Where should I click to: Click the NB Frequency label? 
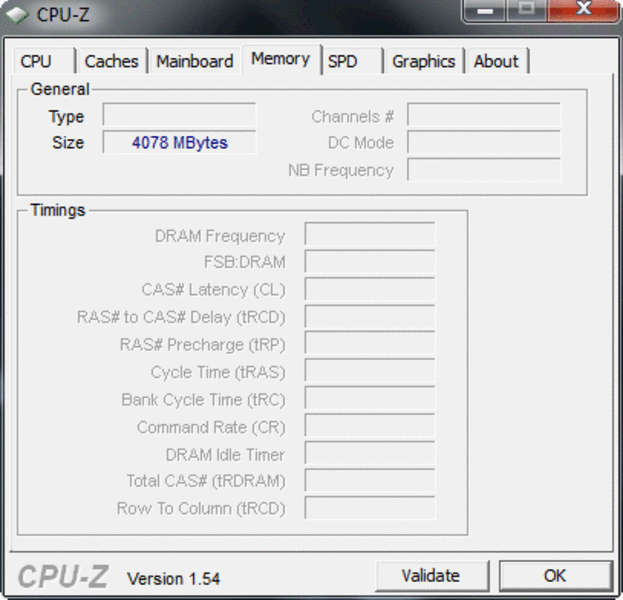pos(341,170)
